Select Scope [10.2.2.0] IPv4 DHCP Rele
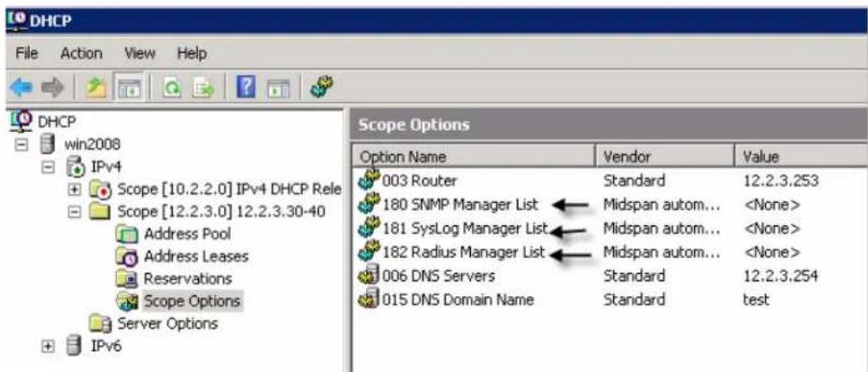 pos(229,190)
